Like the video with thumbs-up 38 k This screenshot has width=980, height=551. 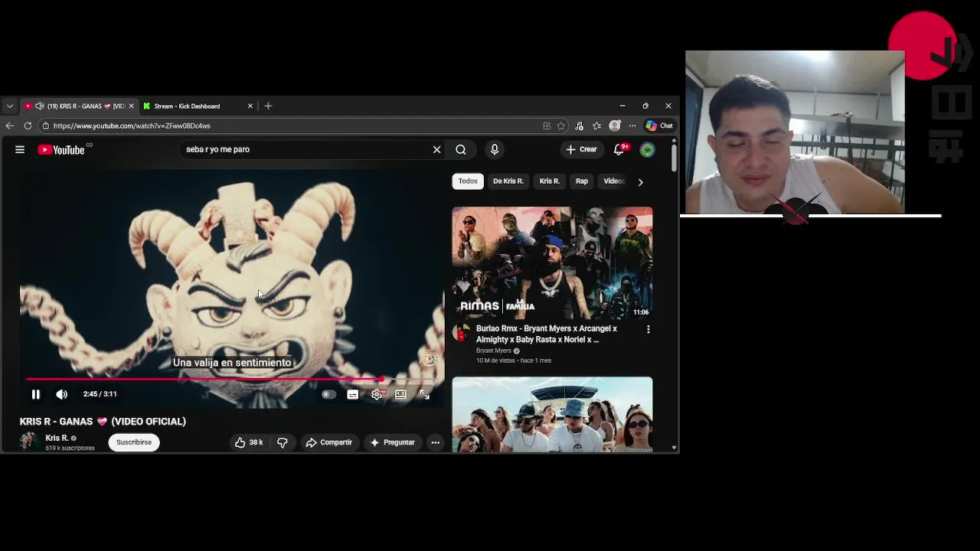pyautogui.click(x=249, y=442)
